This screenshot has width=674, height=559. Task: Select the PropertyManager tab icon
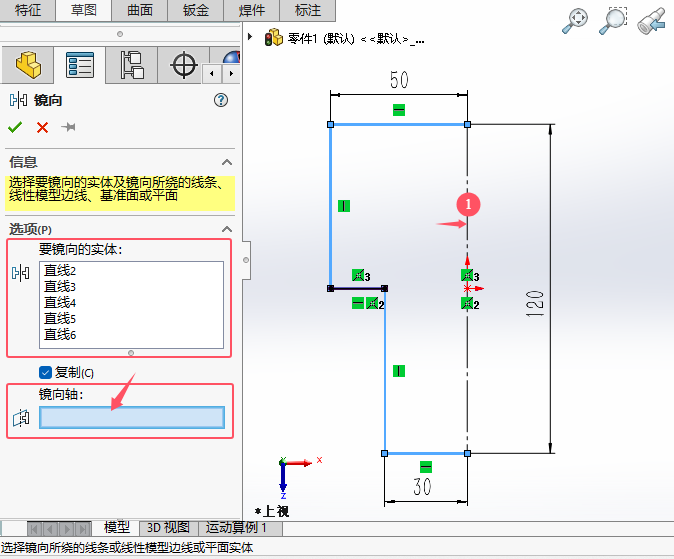(80, 65)
